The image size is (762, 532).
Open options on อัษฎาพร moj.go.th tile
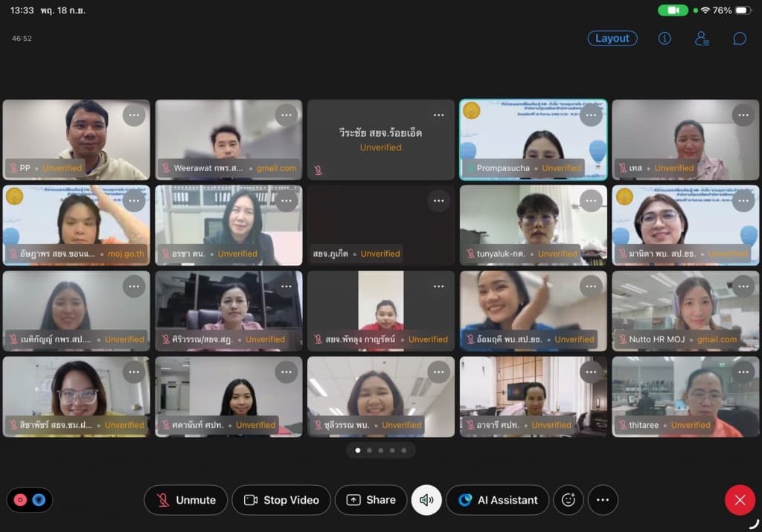point(134,201)
